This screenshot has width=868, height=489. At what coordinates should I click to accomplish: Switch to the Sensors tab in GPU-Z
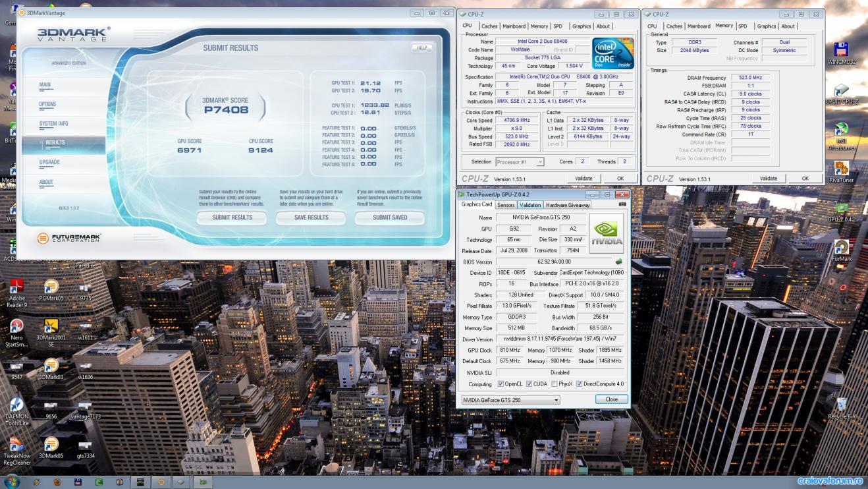[506, 205]
